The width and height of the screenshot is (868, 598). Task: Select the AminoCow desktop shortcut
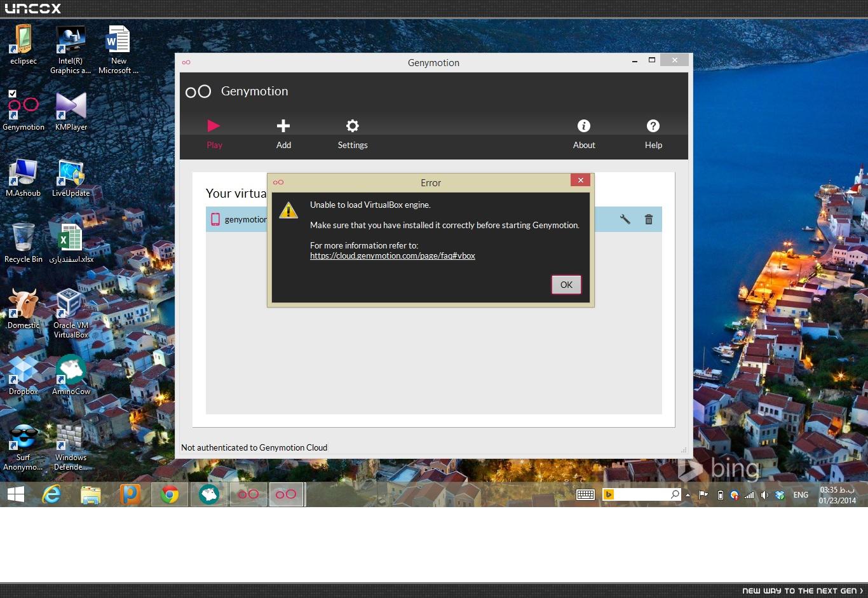click(71, 375)
